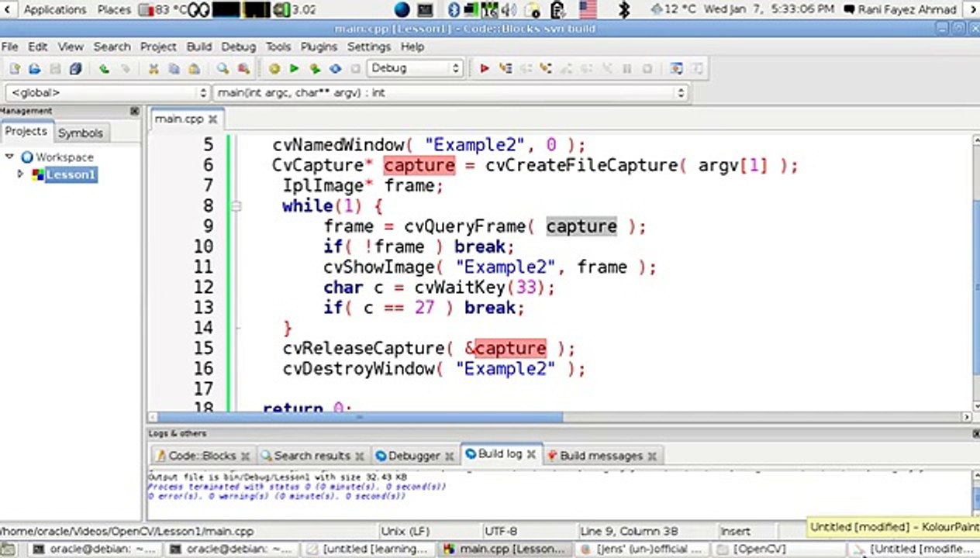Start debugging with red arrow icon

click(x=484, y=68)
